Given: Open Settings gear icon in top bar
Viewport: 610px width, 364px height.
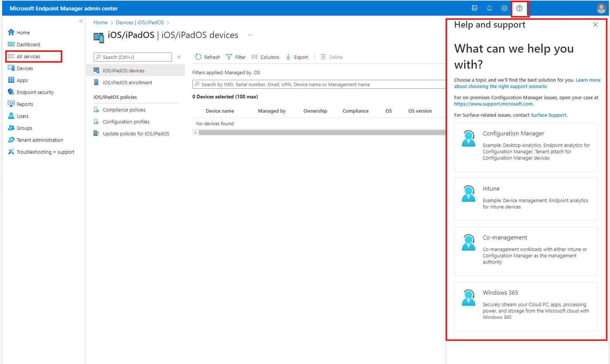Looking at the screenshot, I should [x=504, y=8].
